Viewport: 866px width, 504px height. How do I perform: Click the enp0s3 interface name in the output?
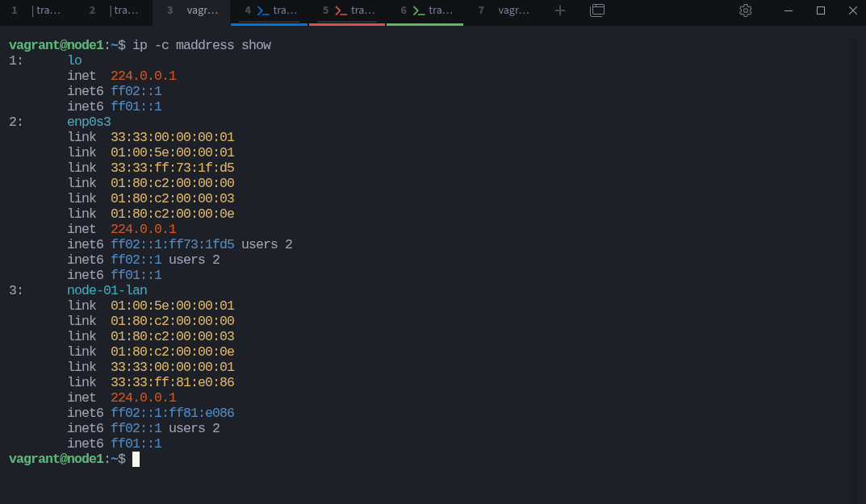click(89, 122)
